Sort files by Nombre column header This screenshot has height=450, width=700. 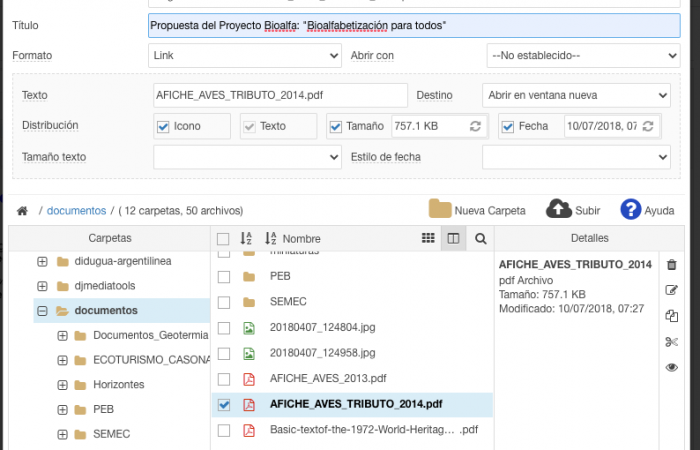[x=301, y=239]
